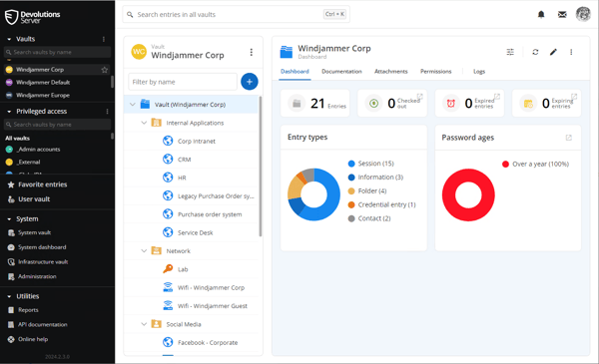
Task: Add a new entry with plus button
Action: pos(250,81)
